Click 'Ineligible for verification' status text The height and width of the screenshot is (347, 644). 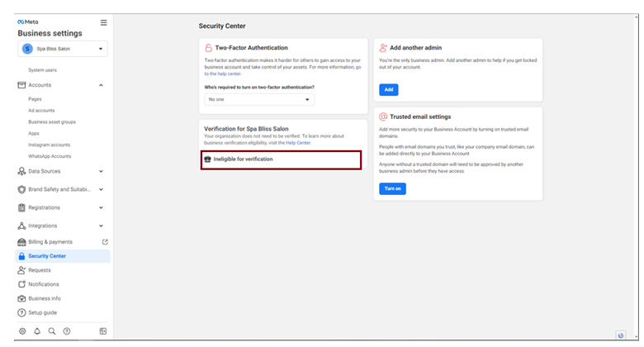(243, 159)
